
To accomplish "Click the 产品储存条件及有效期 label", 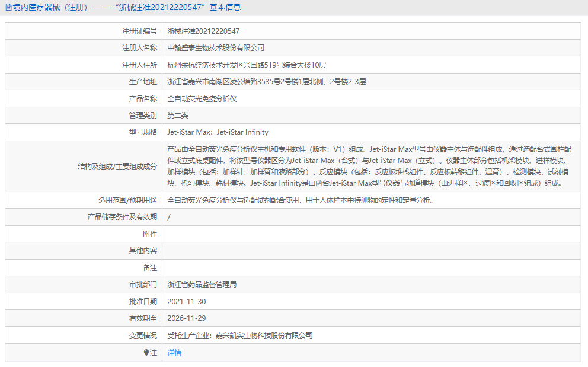I will pyautogui.click(x=122, y=216).
